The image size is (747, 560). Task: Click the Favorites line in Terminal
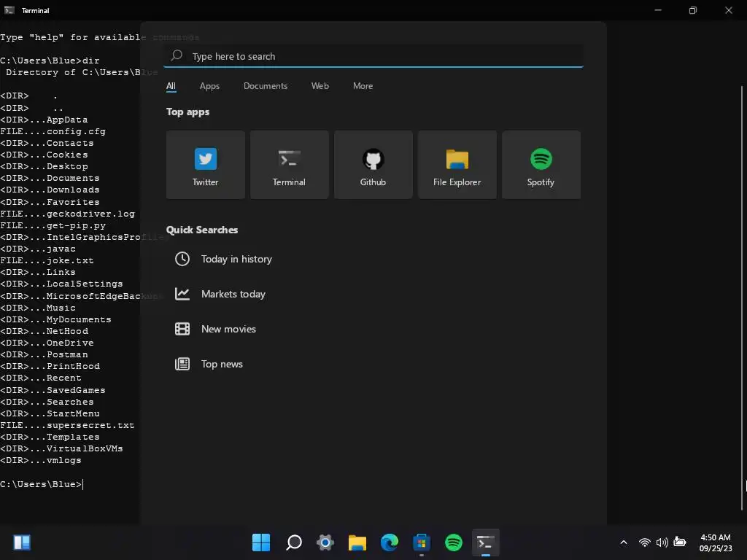click(x=50, y=202)
